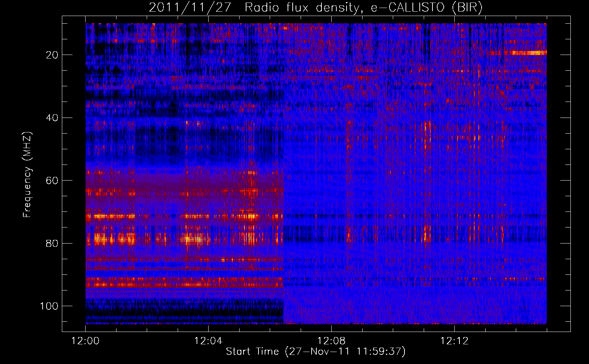
Task: Click the '60' frequency tick label
Action: pos(52,181)
